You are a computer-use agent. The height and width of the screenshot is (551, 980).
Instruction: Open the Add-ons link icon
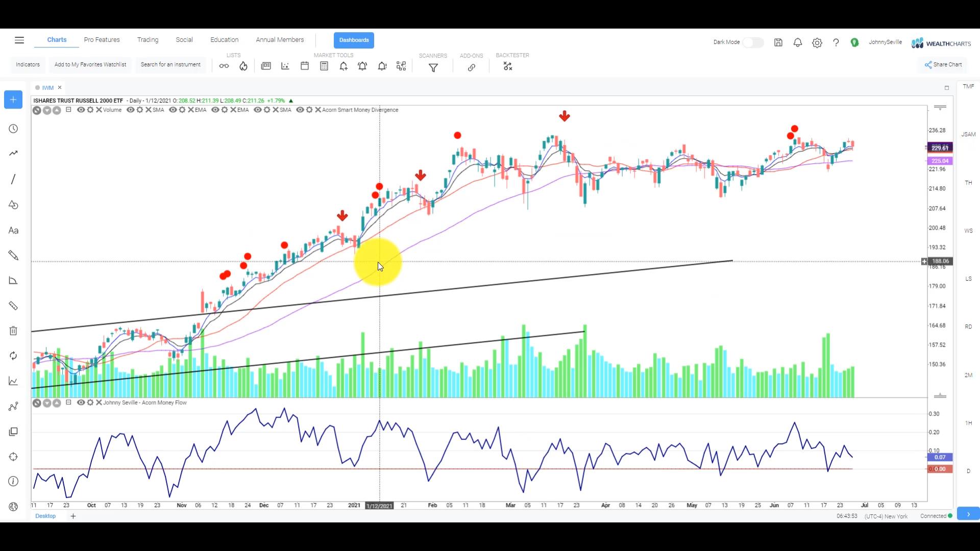[472, 67]
